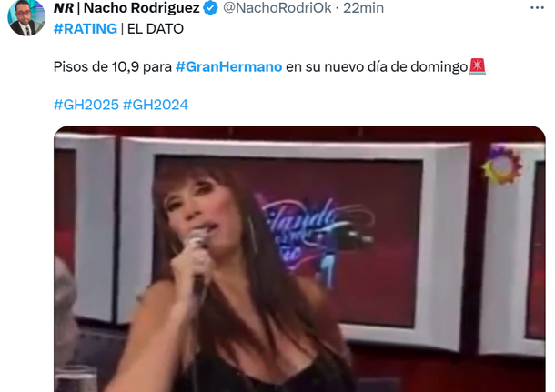Open the #GranHermano hashtag
Viewport: 555px width, 392px height.
click(x=228, y=66)
